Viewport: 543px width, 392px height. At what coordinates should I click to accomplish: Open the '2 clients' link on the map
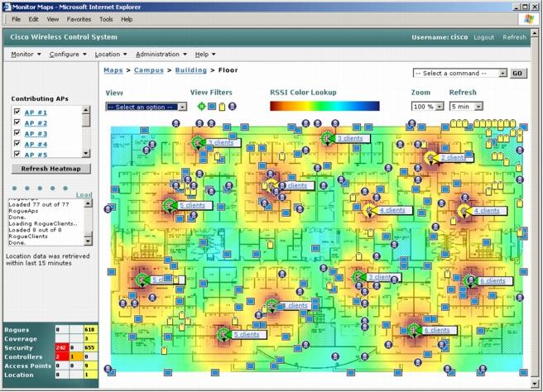pos(453,158)
